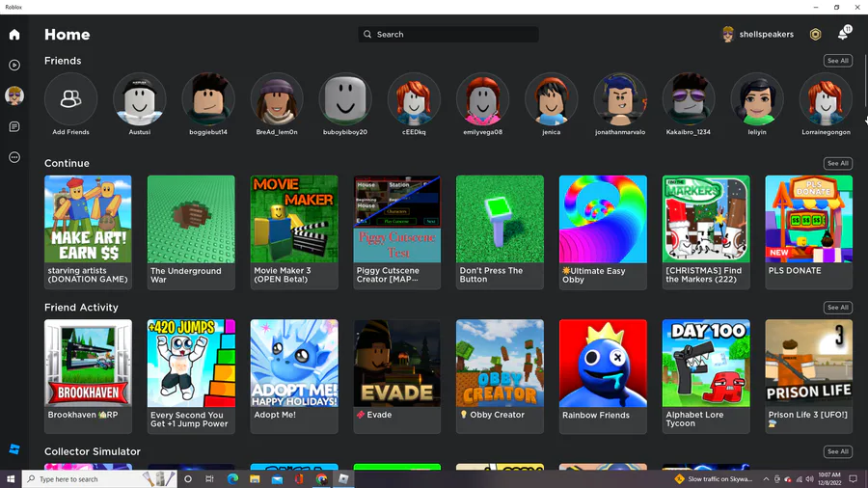
Task: Open Find the Markers game tile
Action: [706, 232]
